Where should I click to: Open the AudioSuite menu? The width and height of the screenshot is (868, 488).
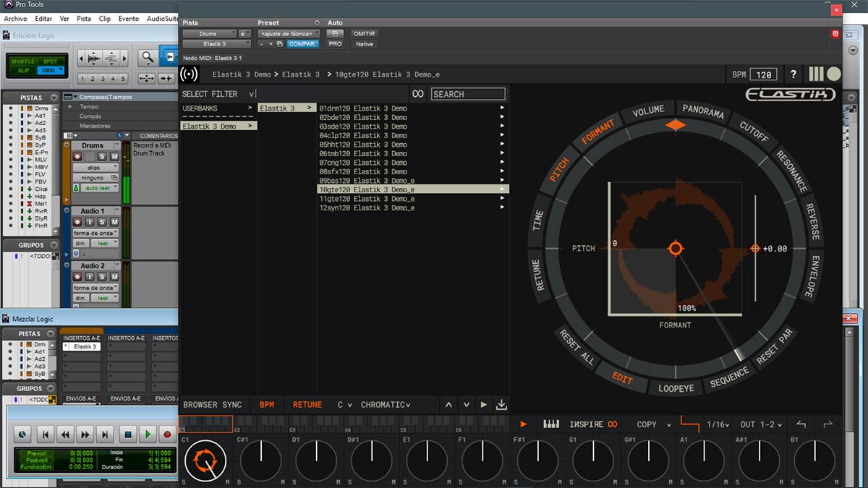coord(163,19)
